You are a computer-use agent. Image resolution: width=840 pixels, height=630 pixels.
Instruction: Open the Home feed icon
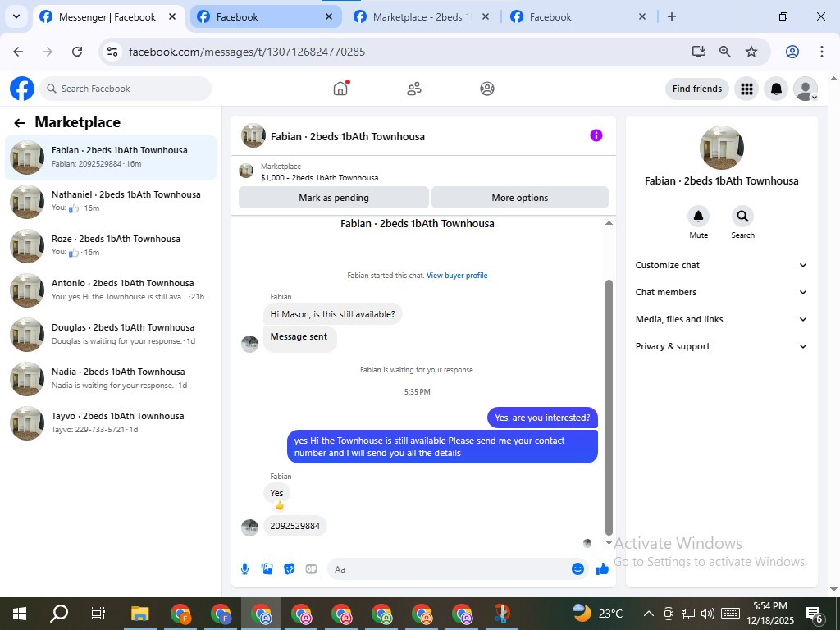tap(340, 89)
